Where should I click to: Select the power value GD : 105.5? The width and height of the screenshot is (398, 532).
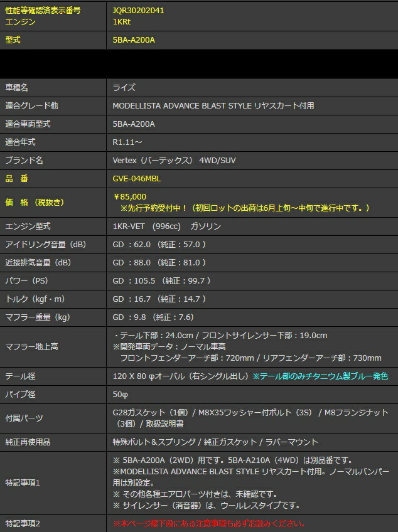pyautogui.click(x=161, y=281)
